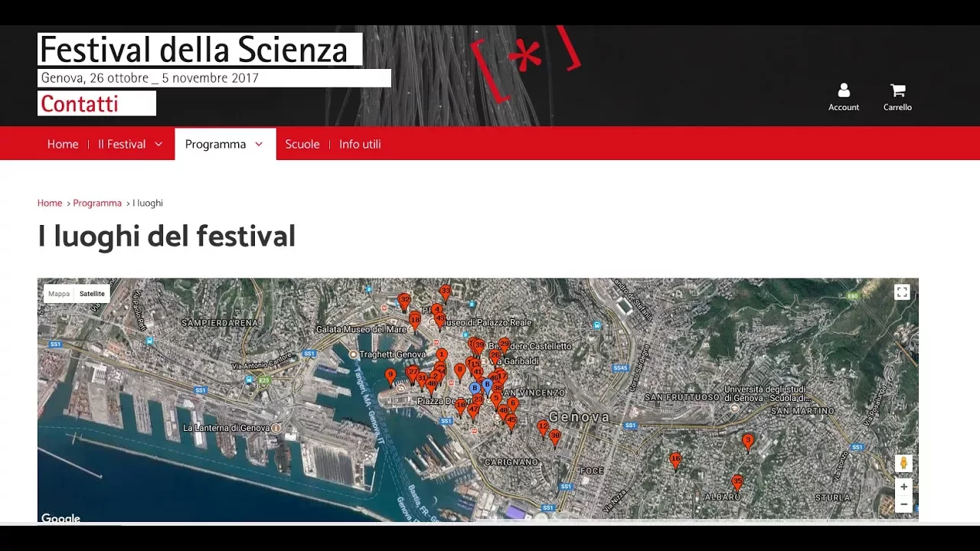Click the Traghetti Genova ferry point icon

(353, 355)
